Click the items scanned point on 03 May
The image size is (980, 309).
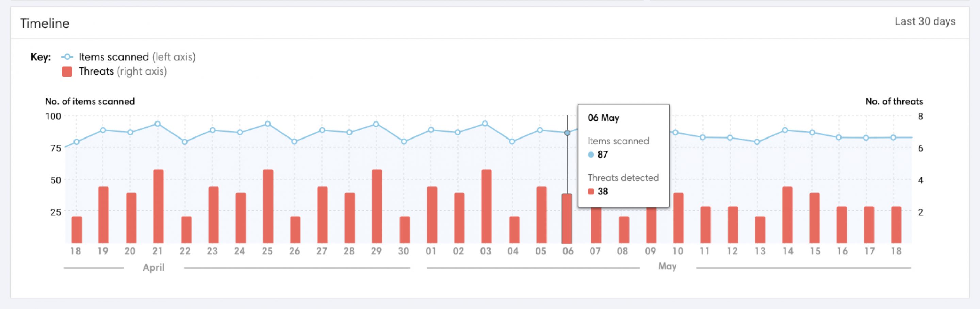(485, 124)
